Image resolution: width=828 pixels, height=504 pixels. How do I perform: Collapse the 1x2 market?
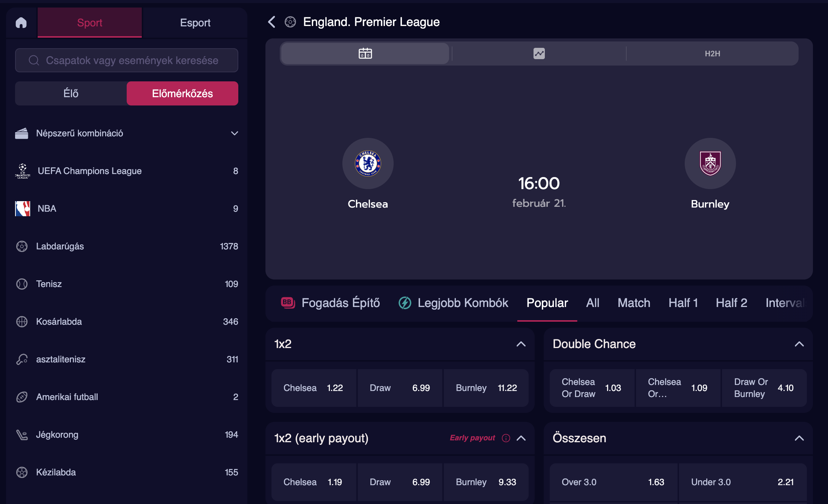point(521,344)
